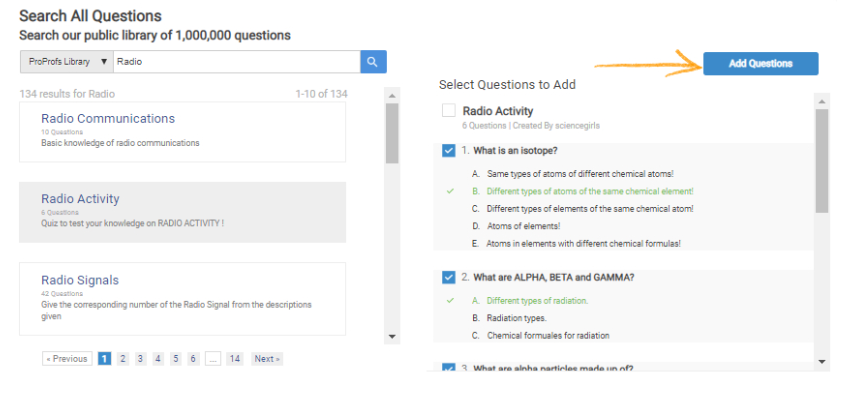The image size is (849, 410).
Task: Click the questions panel scroll-down arrow
Action: click(x=822, y=361)
